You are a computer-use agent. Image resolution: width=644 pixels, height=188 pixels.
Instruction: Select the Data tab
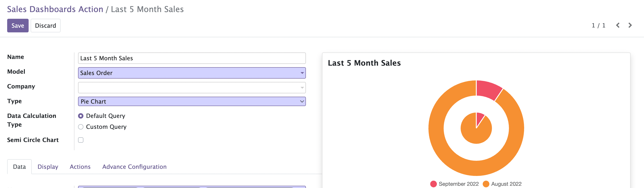tap(19, 167)
